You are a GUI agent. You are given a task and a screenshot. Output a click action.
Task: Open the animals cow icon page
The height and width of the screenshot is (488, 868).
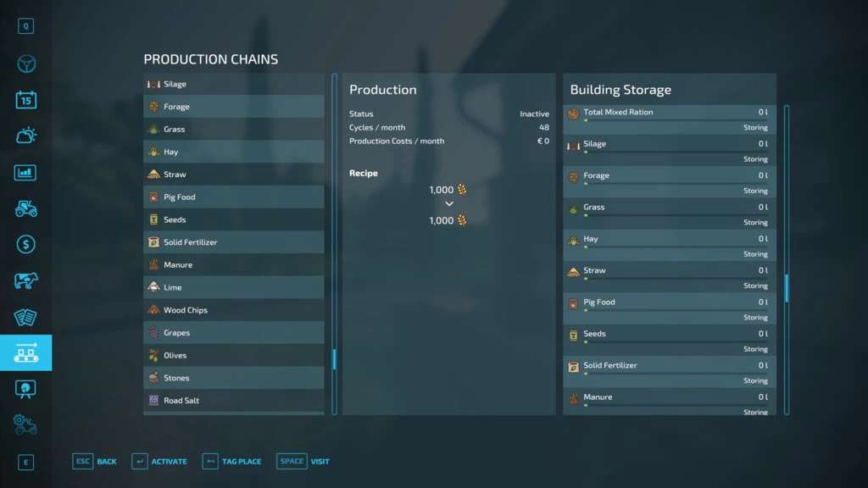click(25, 280)
